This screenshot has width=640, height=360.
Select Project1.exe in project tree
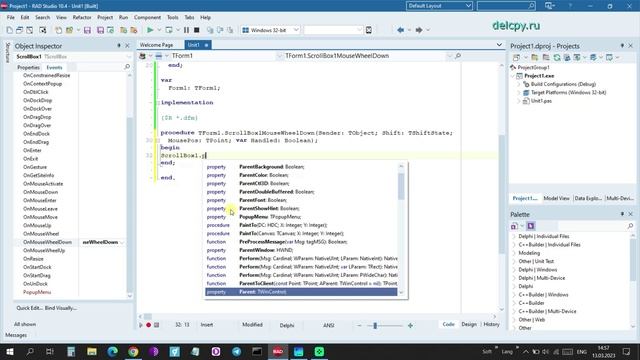pos(539,76)
